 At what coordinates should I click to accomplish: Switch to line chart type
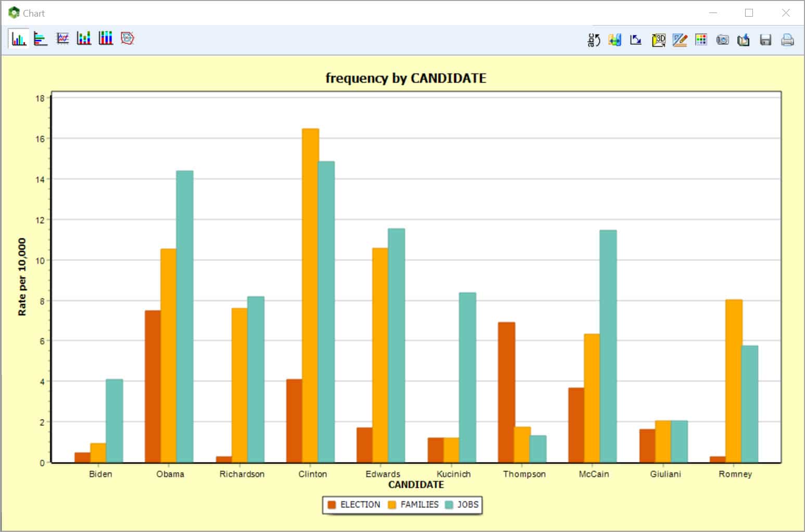tap(62, 39)
